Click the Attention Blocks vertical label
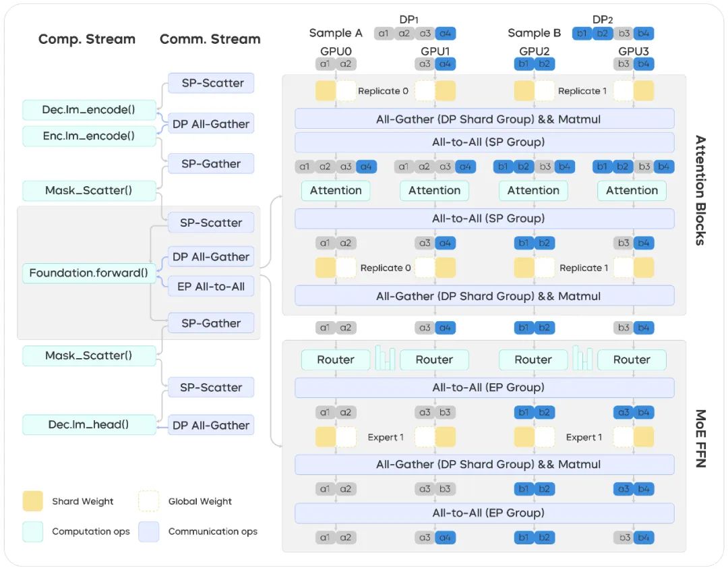The image size is (728, 570). tap(700, 190)
